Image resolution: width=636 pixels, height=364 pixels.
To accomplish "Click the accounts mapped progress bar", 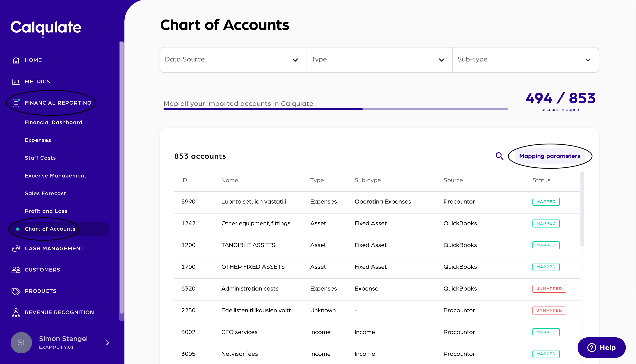I will point(335,109).
